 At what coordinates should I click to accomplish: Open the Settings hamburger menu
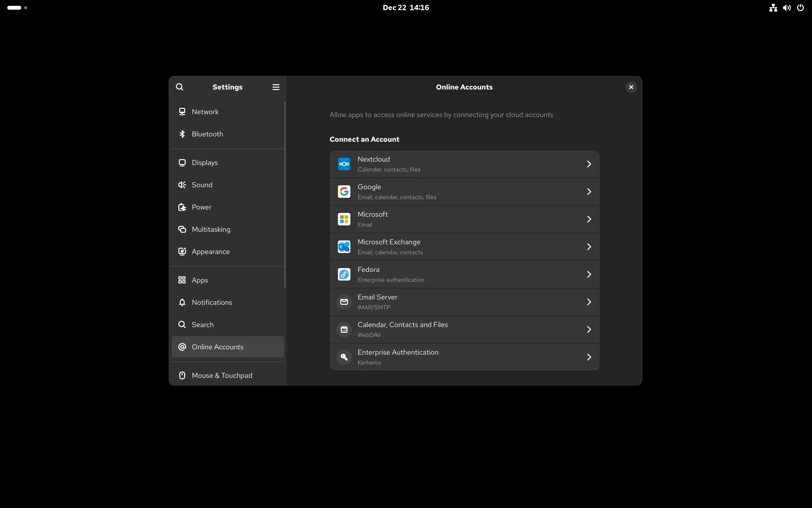point(275,87)
